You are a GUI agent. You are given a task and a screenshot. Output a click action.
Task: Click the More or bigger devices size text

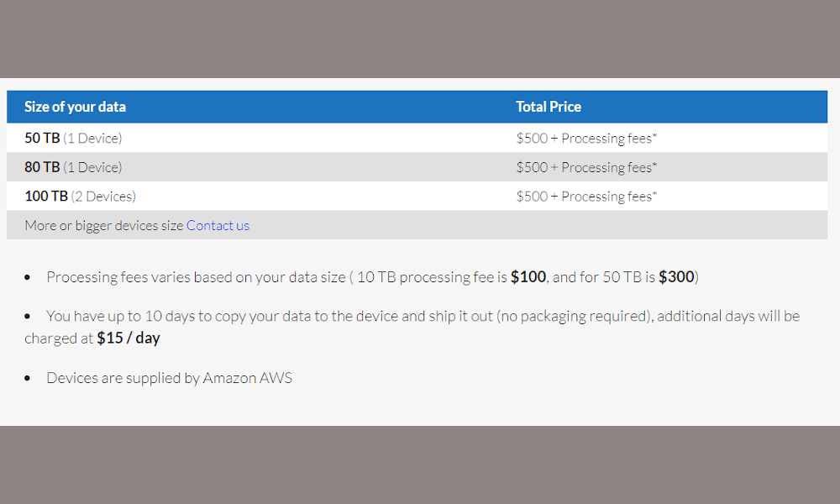click(104, 225)
